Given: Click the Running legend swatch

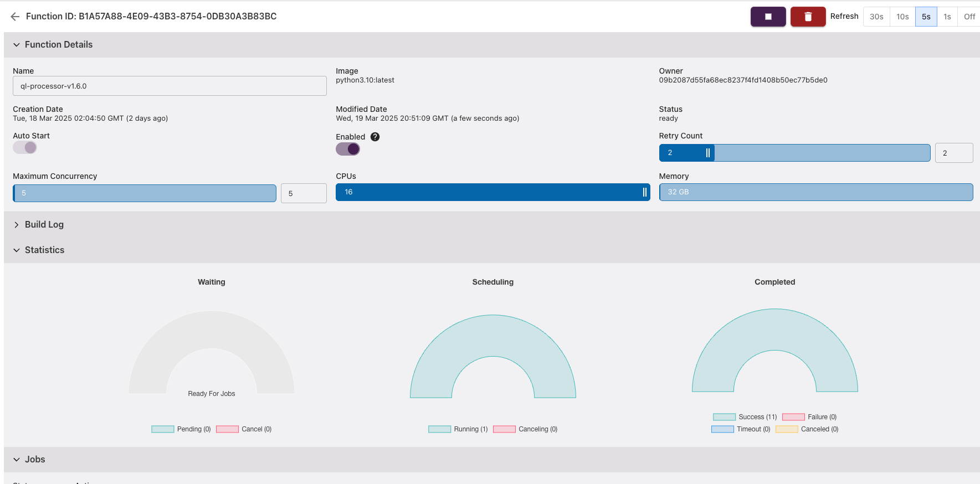Looking at the screenshot, I should coord(439,429).
